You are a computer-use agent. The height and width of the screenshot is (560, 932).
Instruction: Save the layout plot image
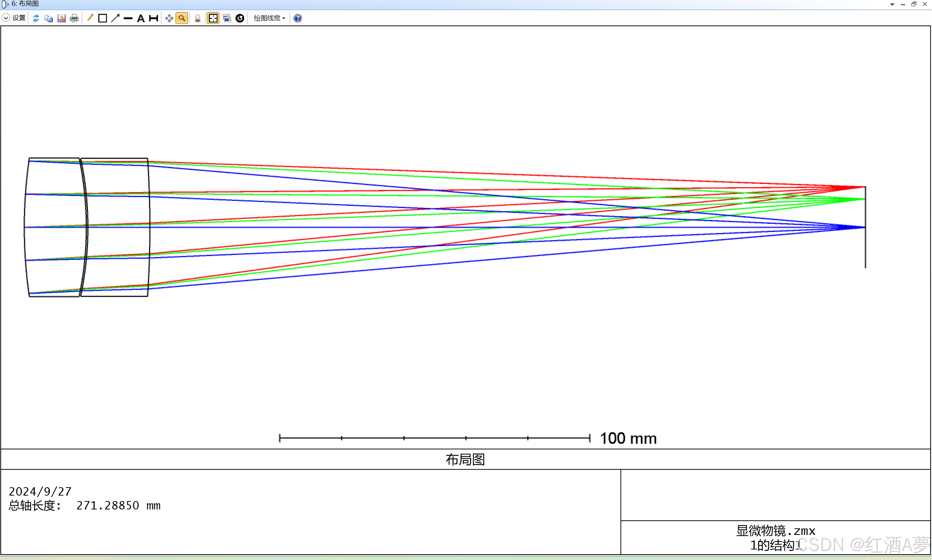[x=62, y=18]
